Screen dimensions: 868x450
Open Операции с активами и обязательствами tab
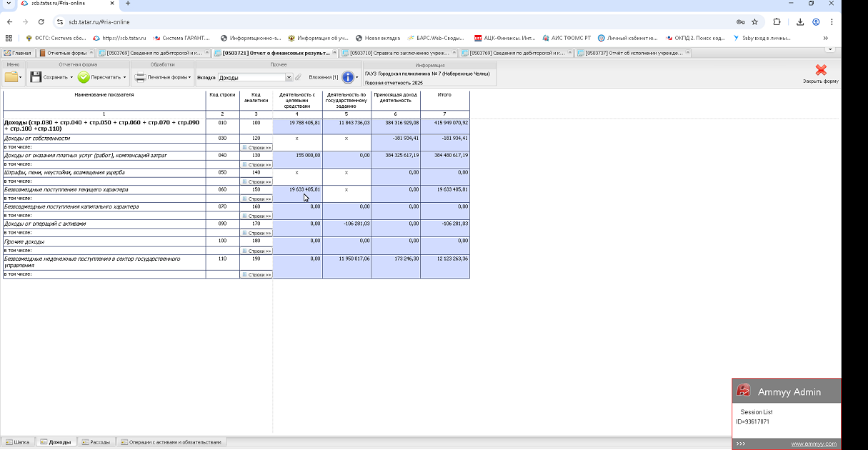(171, 442)
